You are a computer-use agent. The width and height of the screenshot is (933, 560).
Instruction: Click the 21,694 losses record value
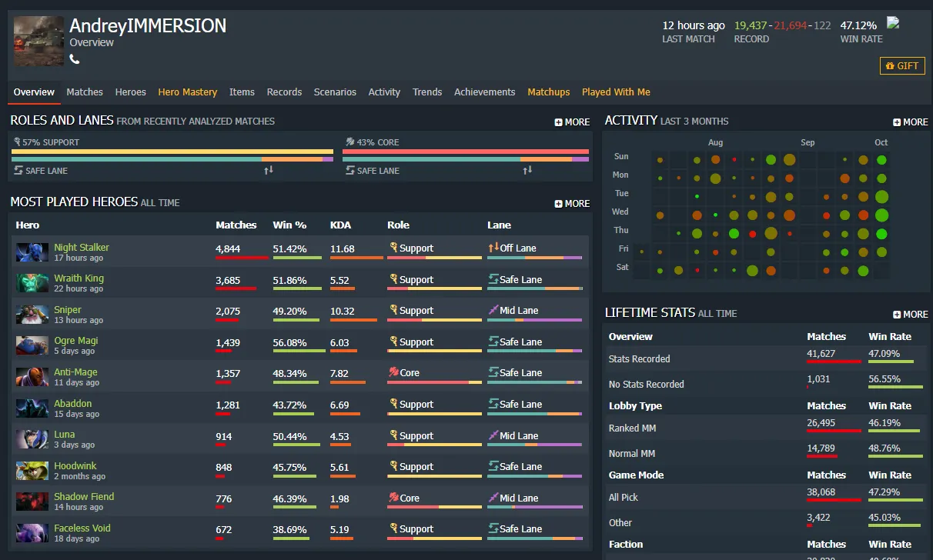[x=791, y=25]
